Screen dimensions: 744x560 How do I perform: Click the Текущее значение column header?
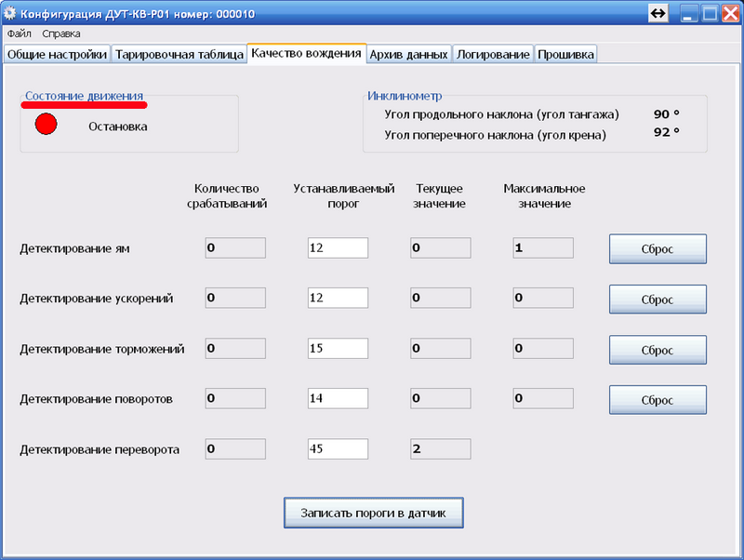pyautogui.click(x=439, y=196)
